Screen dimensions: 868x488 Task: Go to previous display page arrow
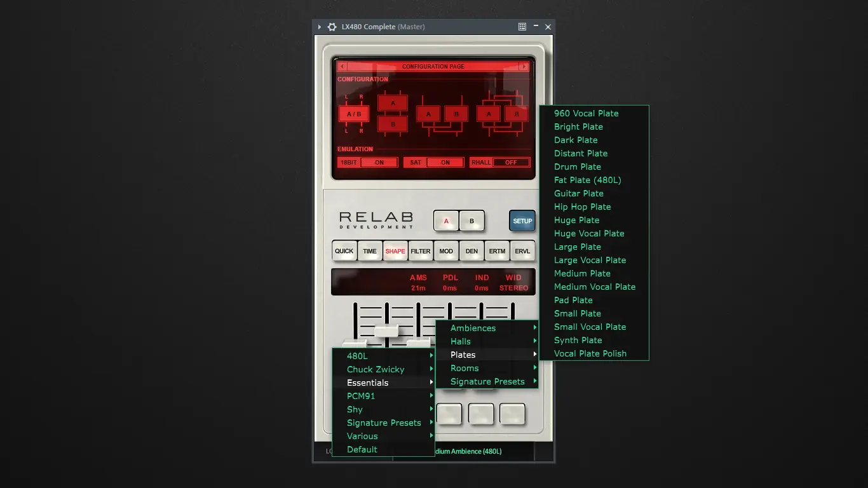coord(342,66)
